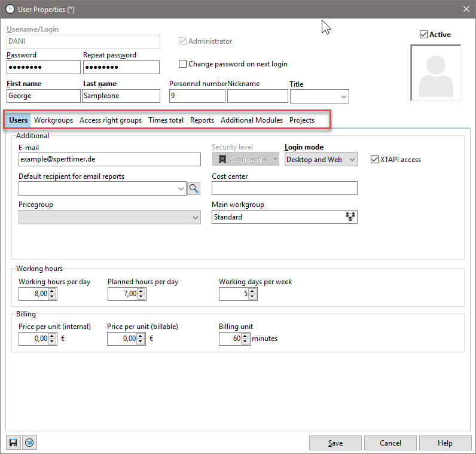The image size is (476, 454).
Task: Open the Access right groups tab
Action: tap(111, 120)
